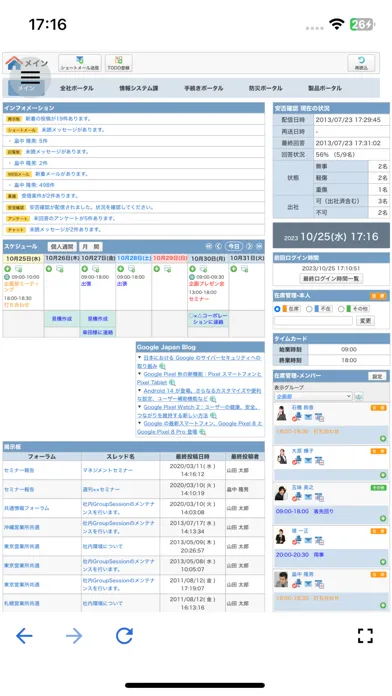This screenshot has height=696, width=392.
Task: Select the その他 radio button
Action: coord(341,309)
